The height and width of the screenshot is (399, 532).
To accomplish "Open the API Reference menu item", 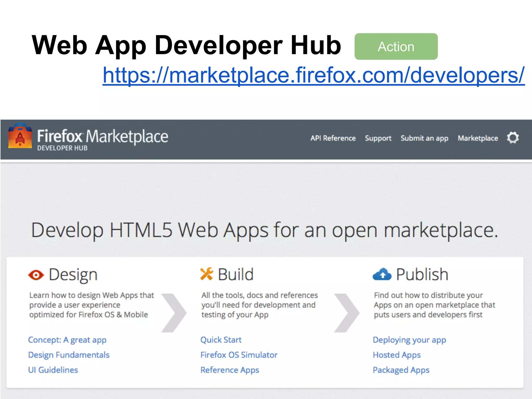I will 333,138.
